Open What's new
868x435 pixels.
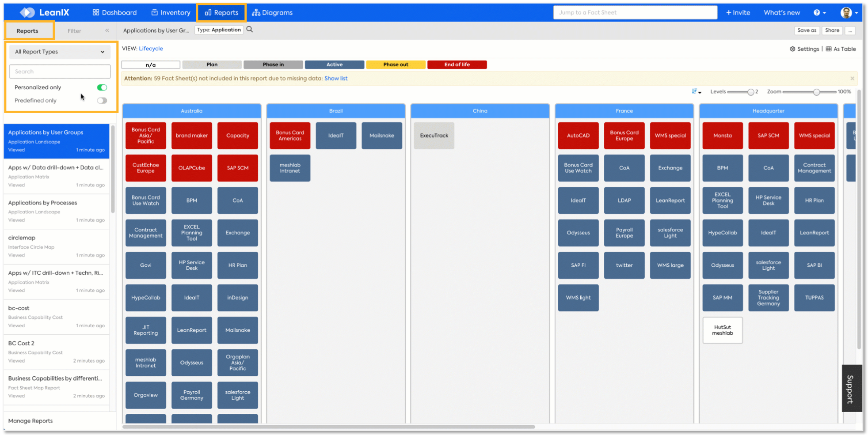[782, 12]
